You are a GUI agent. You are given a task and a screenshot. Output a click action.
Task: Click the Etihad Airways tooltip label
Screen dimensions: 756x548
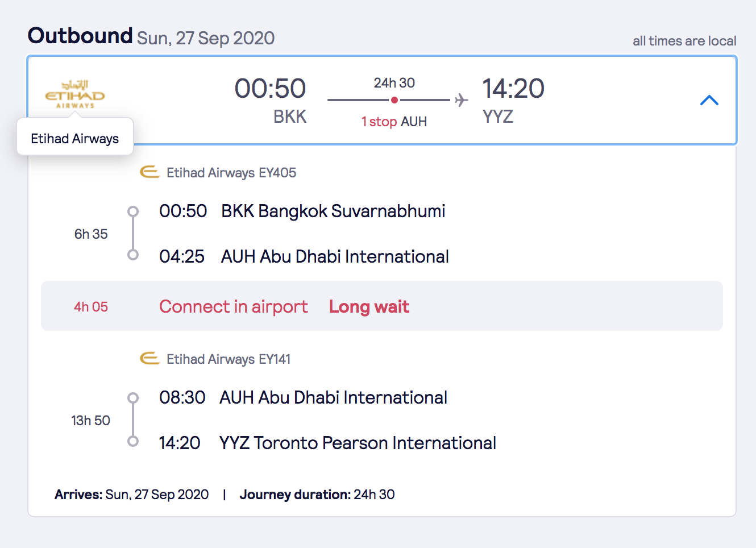click(x=75, y=139)
